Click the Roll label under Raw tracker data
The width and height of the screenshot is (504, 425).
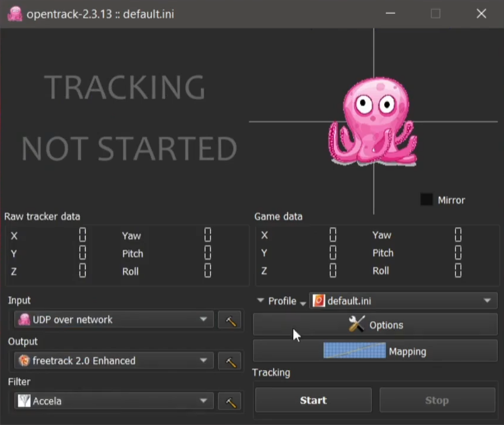coord(130,272)
